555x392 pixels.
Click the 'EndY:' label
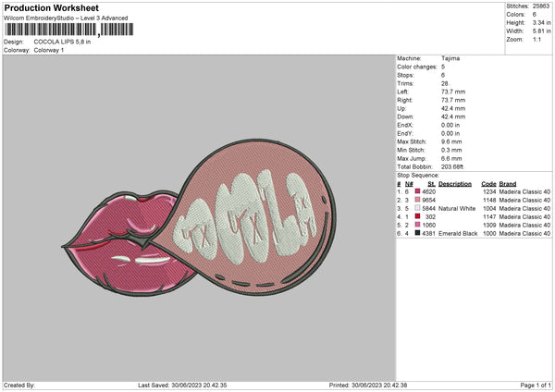[x=405, y=134]
